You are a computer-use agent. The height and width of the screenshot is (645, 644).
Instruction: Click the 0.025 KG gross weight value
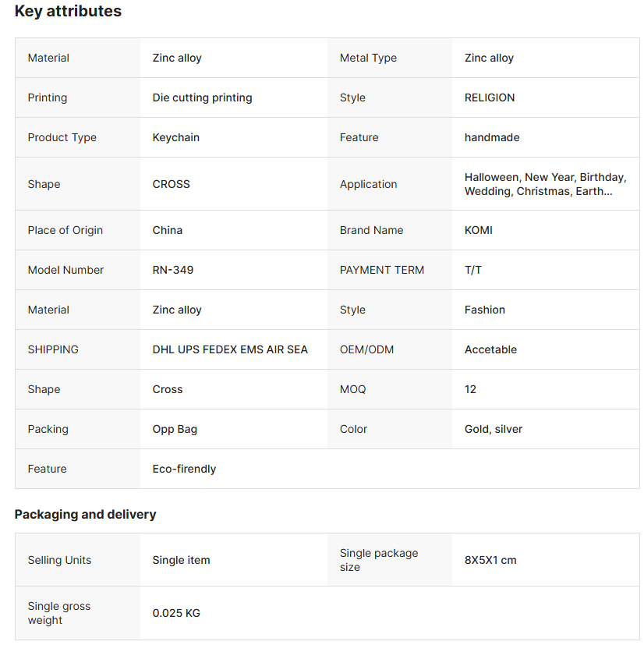pos(176,613)
